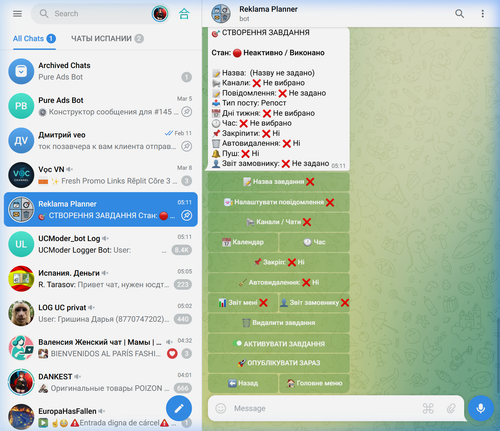Click the Головне меню button
The height and width of the screenshot is (431, 500).
pyautogui.click(x=314, y=383)
